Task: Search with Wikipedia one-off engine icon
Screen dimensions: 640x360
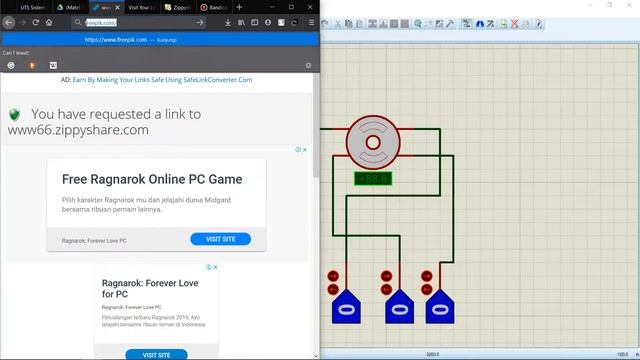Action: 53,65
